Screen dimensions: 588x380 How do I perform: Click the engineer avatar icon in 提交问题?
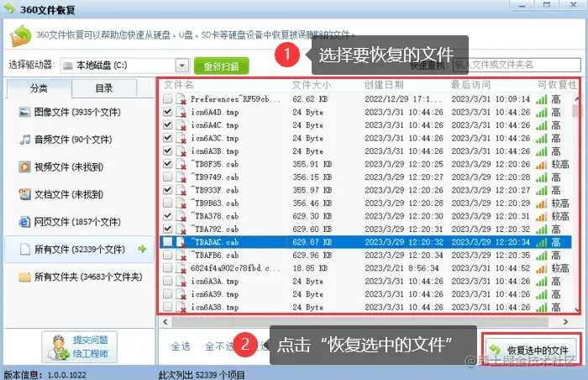pos(59,346)
